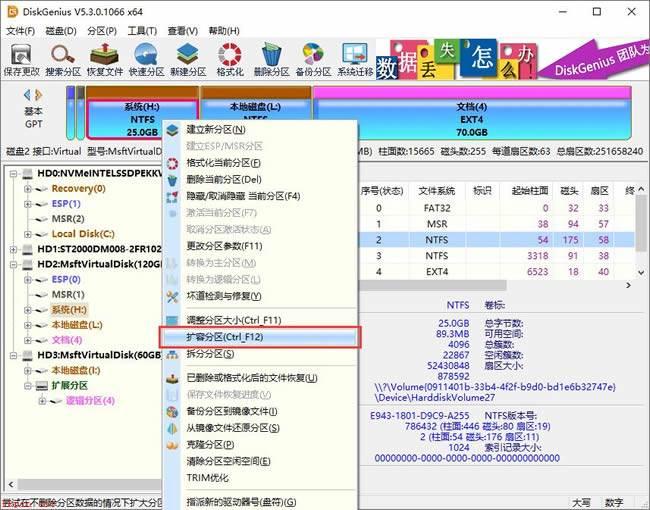Open the 查看(V) menu

183,31
